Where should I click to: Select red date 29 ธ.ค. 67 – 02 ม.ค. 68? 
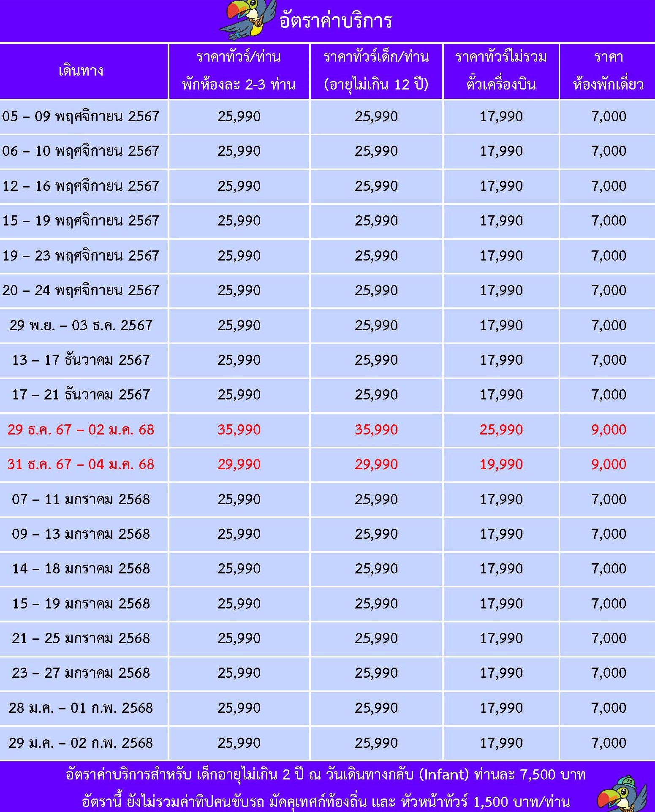coord(81,429)
